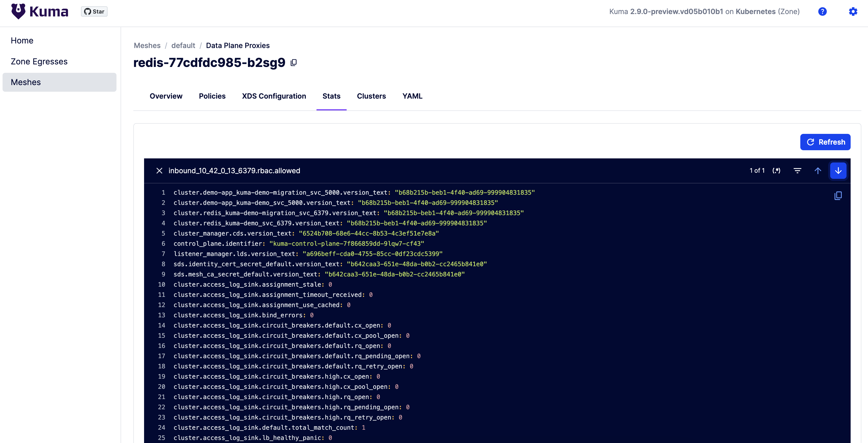Go to Home in the sidebar
Viewport: 868px width, 443px height.
click(x=22, y=40)
